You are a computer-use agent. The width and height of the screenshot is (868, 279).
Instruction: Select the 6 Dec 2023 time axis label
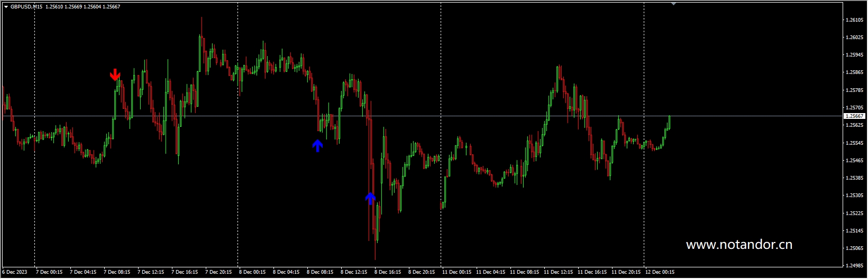[x=15, y=272]
